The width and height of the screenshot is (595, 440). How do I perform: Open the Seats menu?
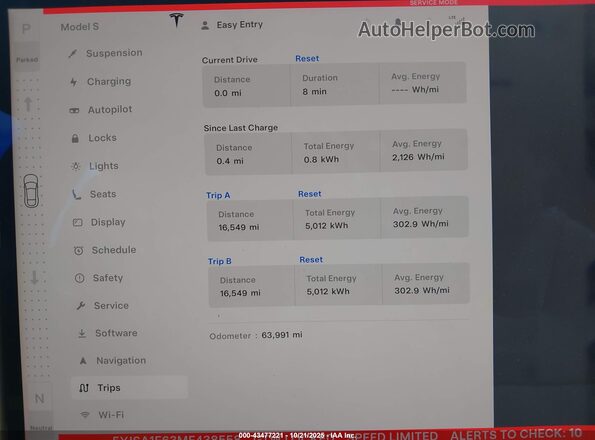point(94,194)
